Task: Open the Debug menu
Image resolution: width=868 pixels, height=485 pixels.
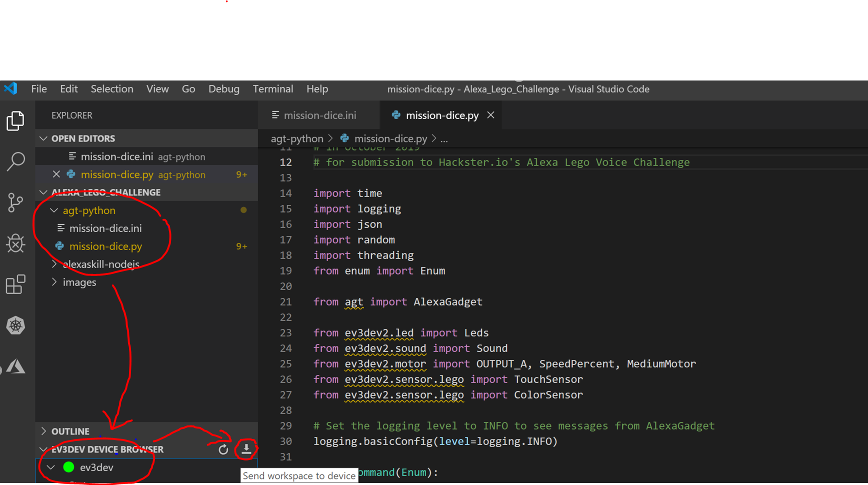Action: 224,89
